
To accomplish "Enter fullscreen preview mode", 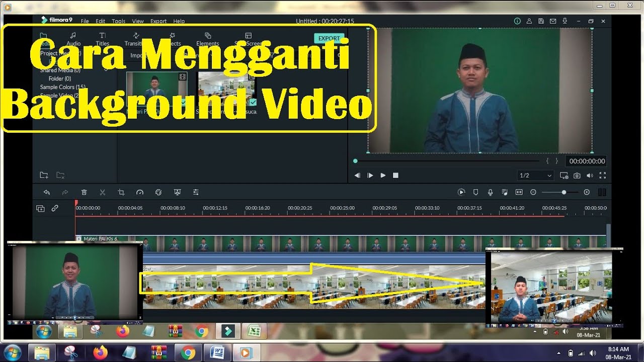I will [x=602, y=175].
